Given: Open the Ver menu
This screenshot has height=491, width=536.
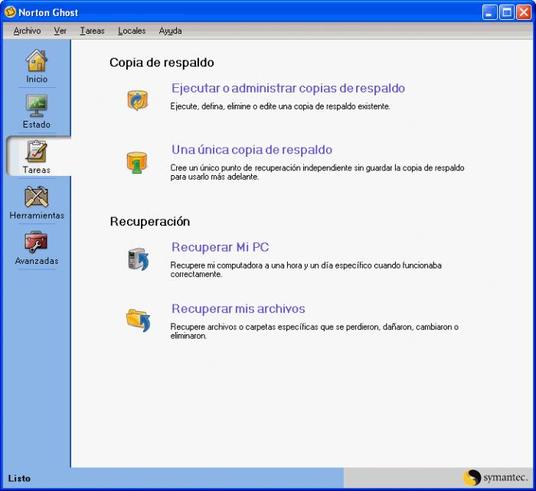Looking at the screenshot, I should pos(60,31).
